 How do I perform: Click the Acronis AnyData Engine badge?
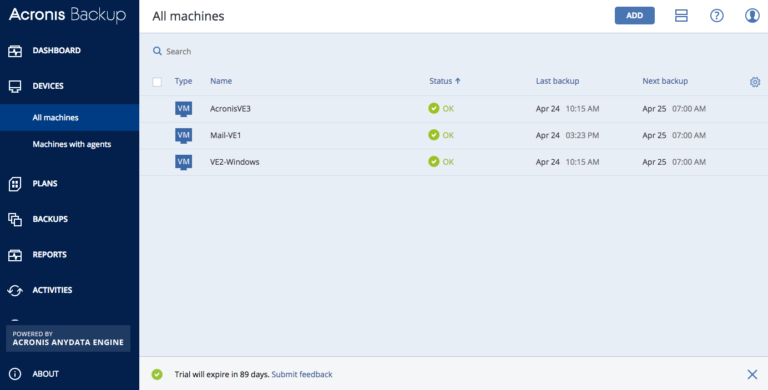[x=68, y=339]
